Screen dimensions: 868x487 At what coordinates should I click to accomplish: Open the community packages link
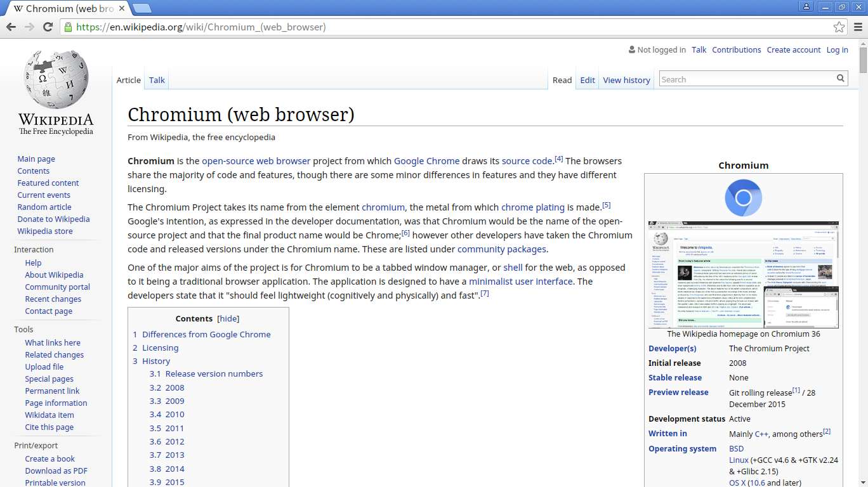[502, 249]
